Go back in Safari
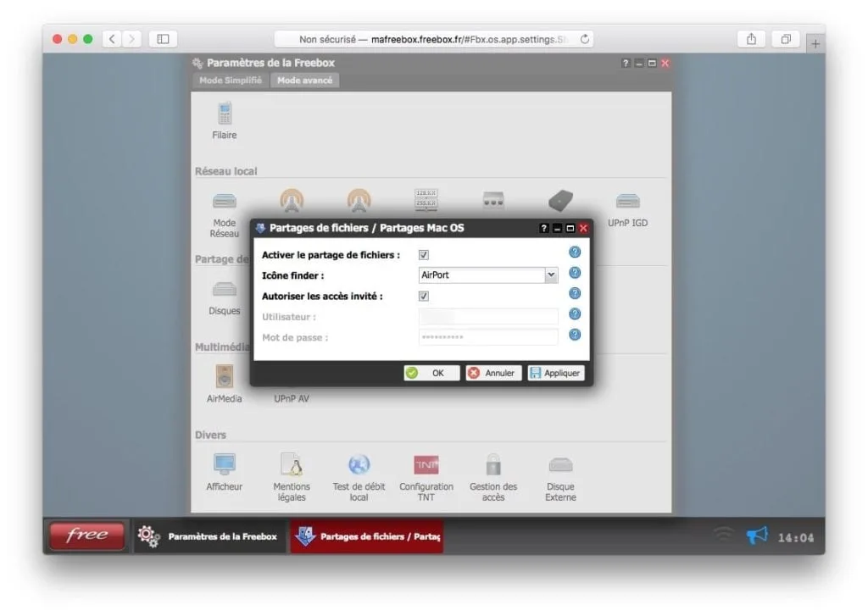The height and width of the screenshot is (616, 868). (x=112, y=39)
